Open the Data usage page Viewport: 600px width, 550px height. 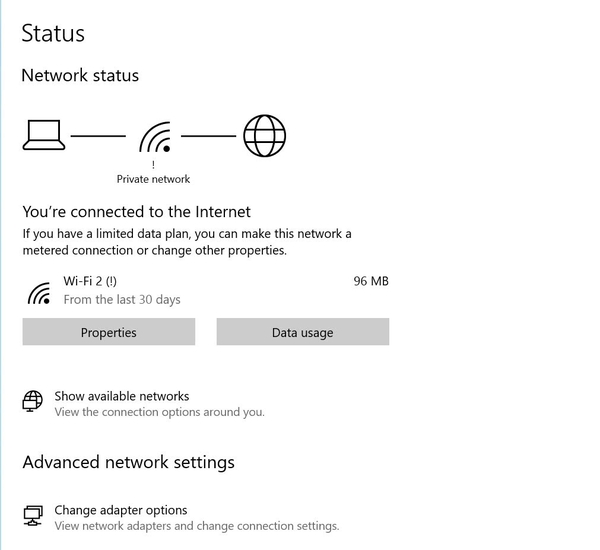pyautogui.click(x=302, y=332)
